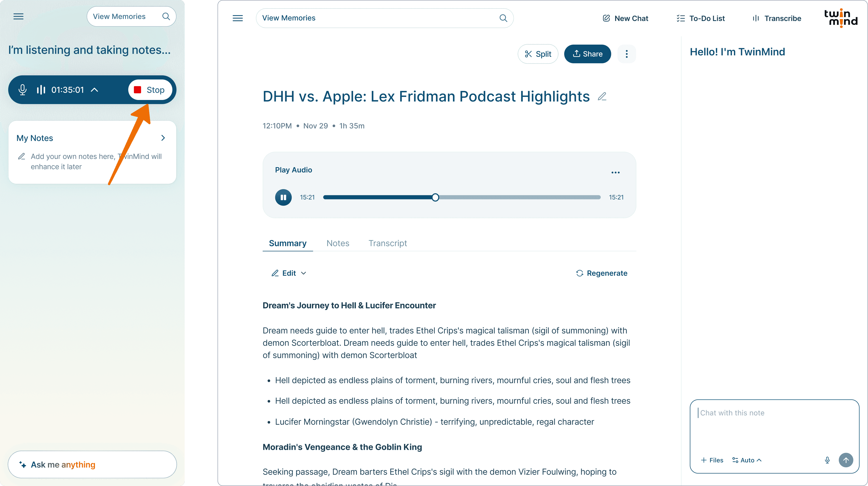This screenshot has height=486, width=868.
Task: Split the recording with scissors button
Action: (x=538, y=54)
